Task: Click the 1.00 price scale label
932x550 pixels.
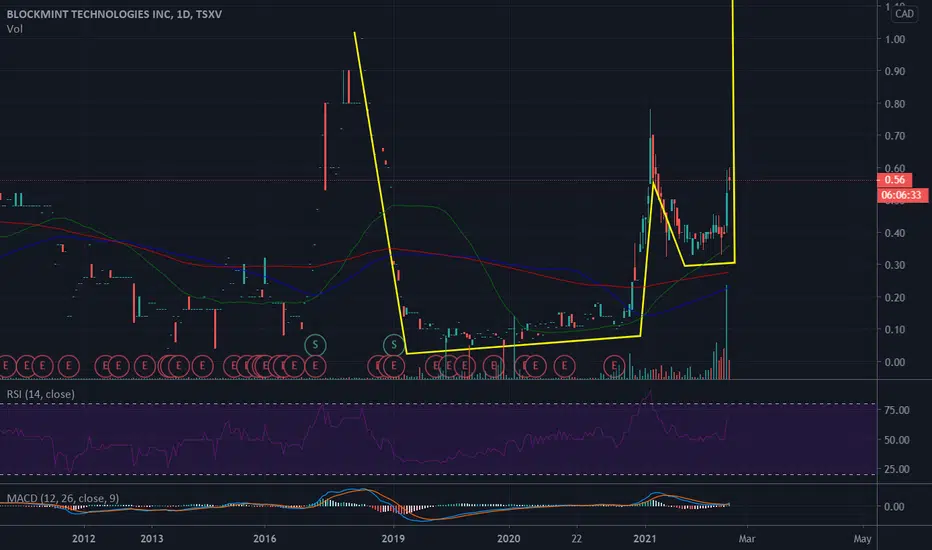Action: pos(895,39)
